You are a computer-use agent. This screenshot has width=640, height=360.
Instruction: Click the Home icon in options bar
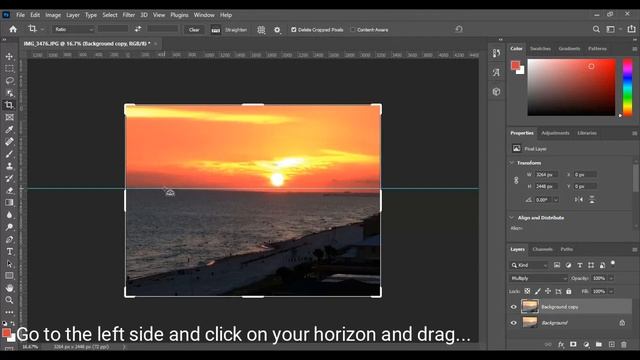pos(13,29)
